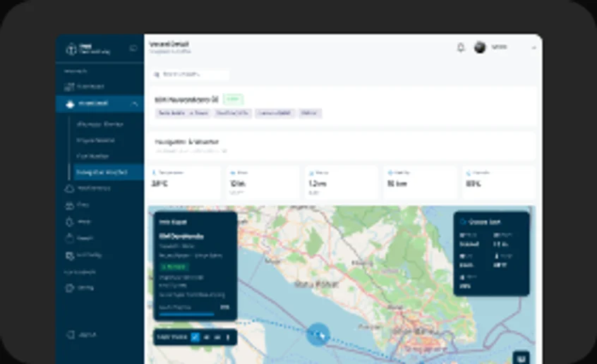Click the logout icon at the sidebar bottom
Screen dimensions: 597x364
click(x=71, y=334)
